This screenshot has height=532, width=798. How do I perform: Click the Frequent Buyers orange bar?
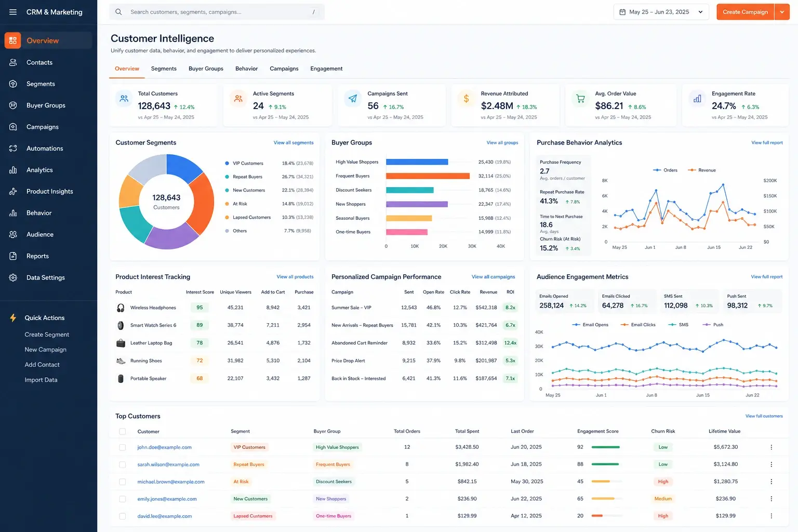(428, 176)
